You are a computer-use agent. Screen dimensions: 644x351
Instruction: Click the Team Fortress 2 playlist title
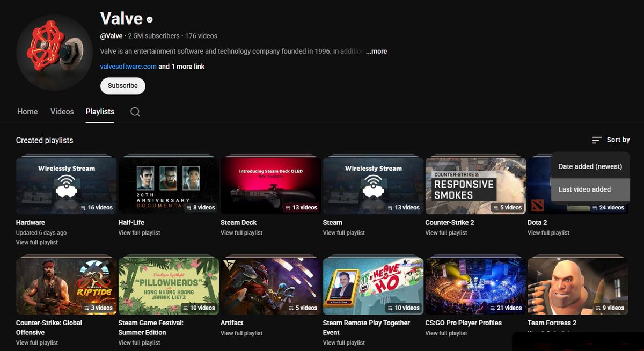(552, 323)
